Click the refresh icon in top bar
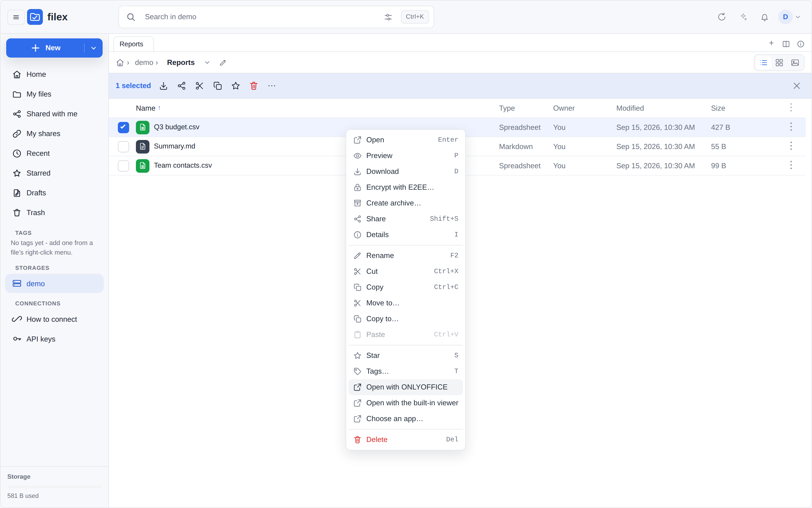Image resolution: width=812 pixels, height=508 pixels. [722, 17]
